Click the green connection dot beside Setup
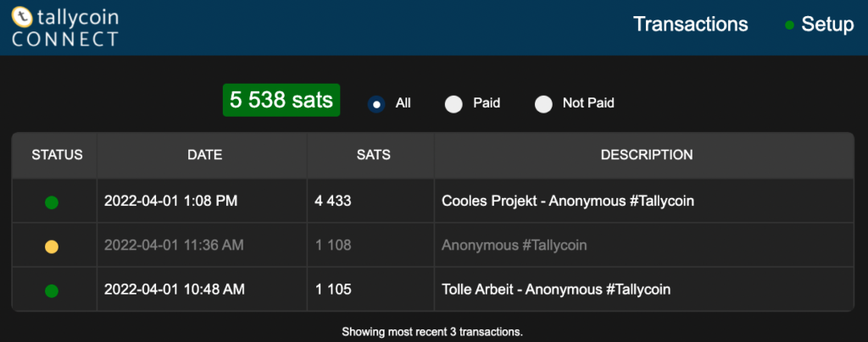 click(790, 25)
